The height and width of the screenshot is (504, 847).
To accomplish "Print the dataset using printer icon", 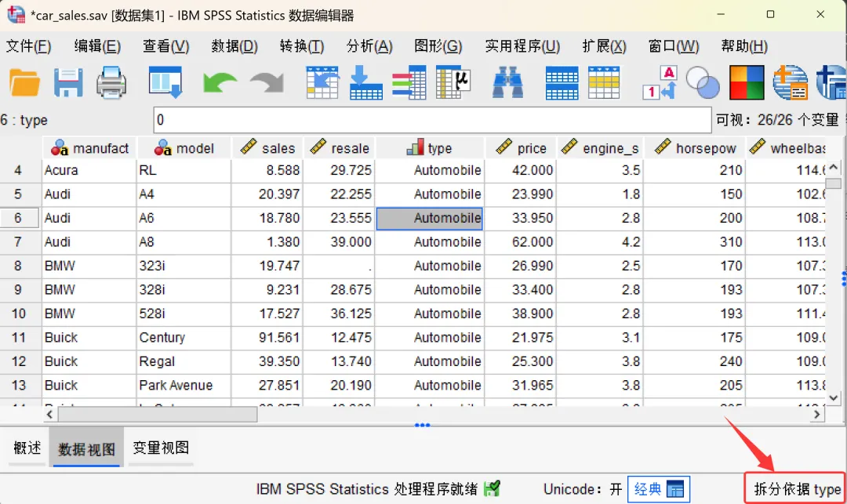I will pyautogui.click(x=111, y=82).
